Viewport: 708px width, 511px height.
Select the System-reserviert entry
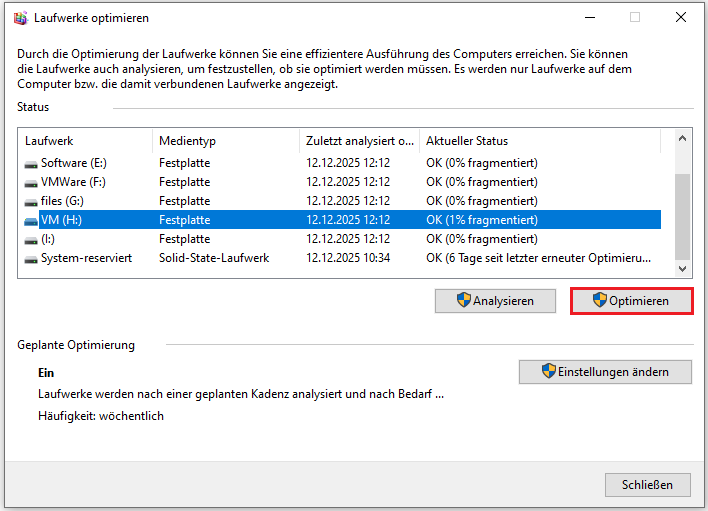(x=86, y=258)
